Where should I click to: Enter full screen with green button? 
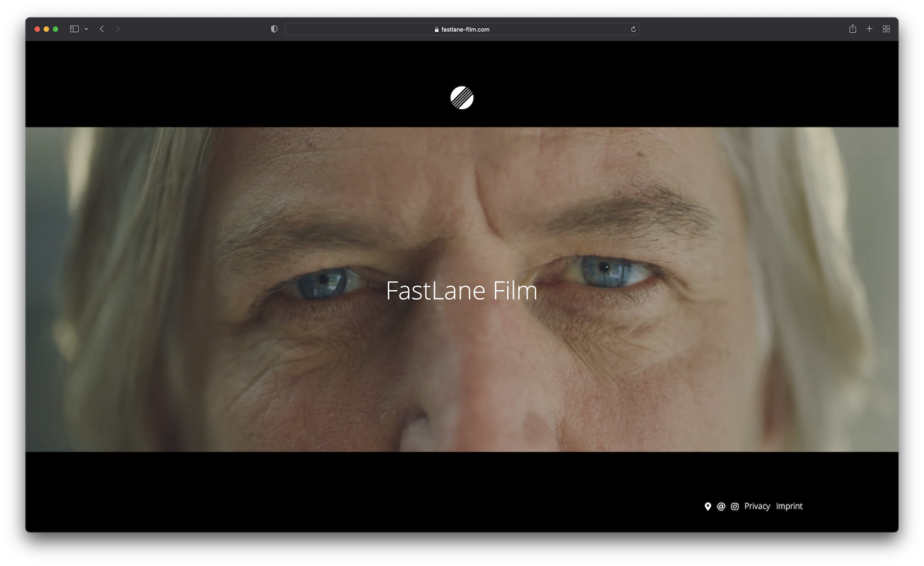tap(55, 29)
